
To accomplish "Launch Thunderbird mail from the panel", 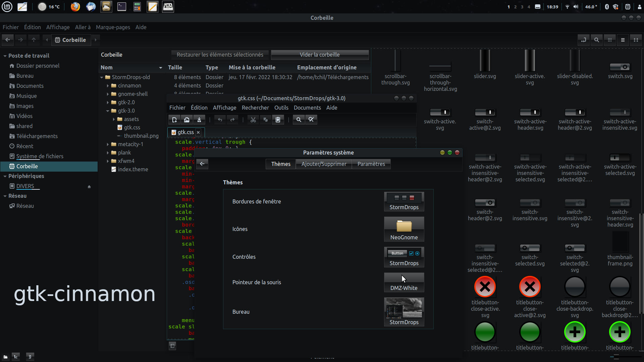I will (91, 7).
